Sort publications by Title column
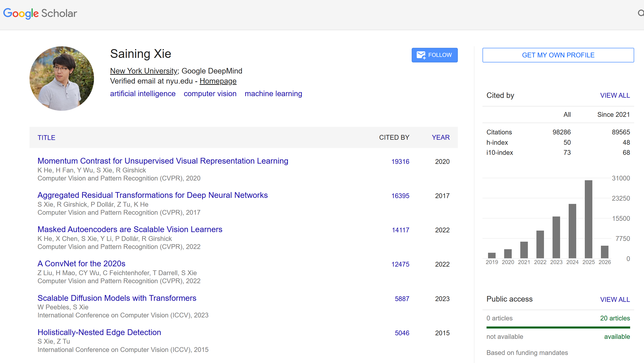644x363 pixels. point(46,138)
